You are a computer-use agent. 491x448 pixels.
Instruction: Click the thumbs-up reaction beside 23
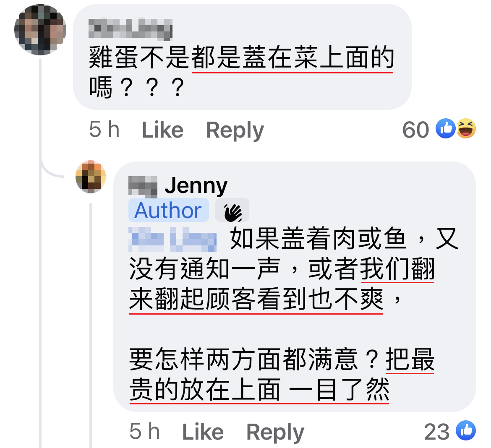pyautogui.click(x=466, y=430)
